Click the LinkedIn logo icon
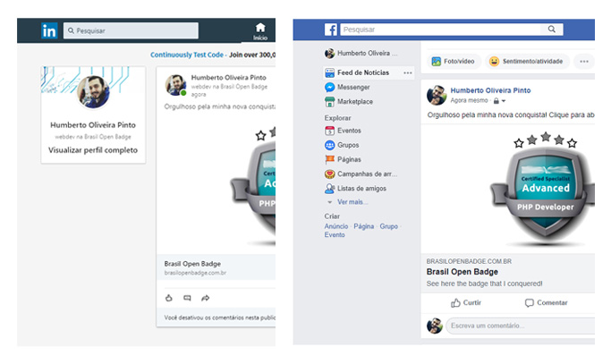The image size is (611, 364). tap(49, 30)
